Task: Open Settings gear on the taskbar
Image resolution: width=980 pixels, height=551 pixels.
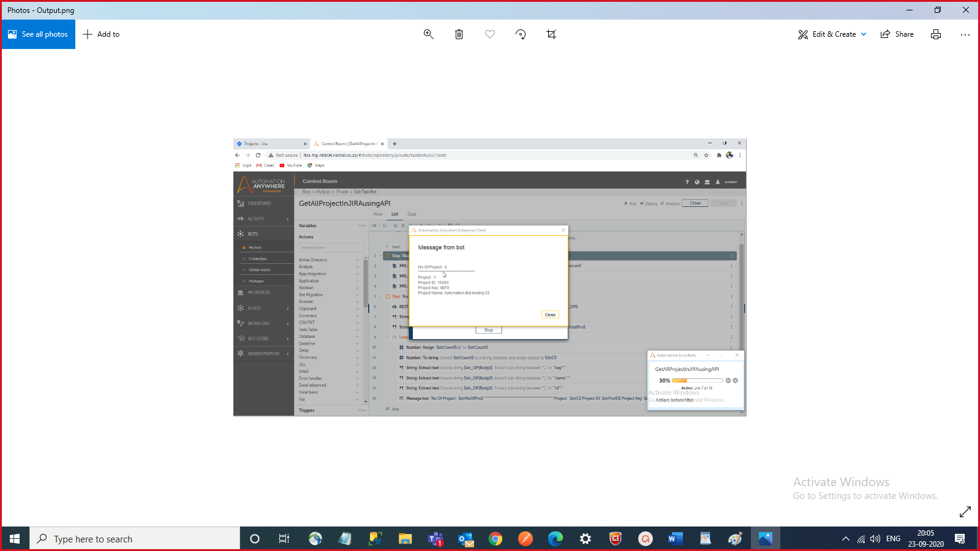Action: (586, 539)
